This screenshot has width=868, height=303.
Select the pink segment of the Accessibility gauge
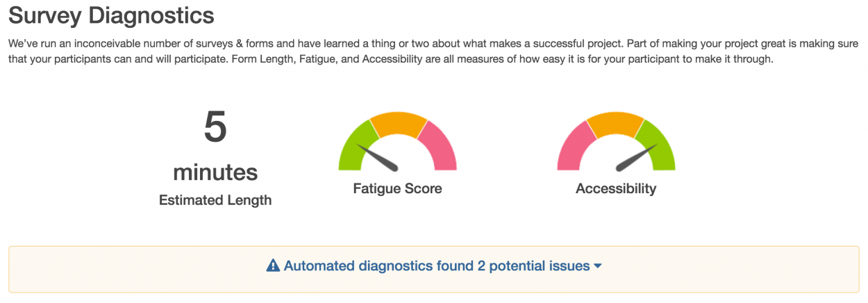coord(571,146)
